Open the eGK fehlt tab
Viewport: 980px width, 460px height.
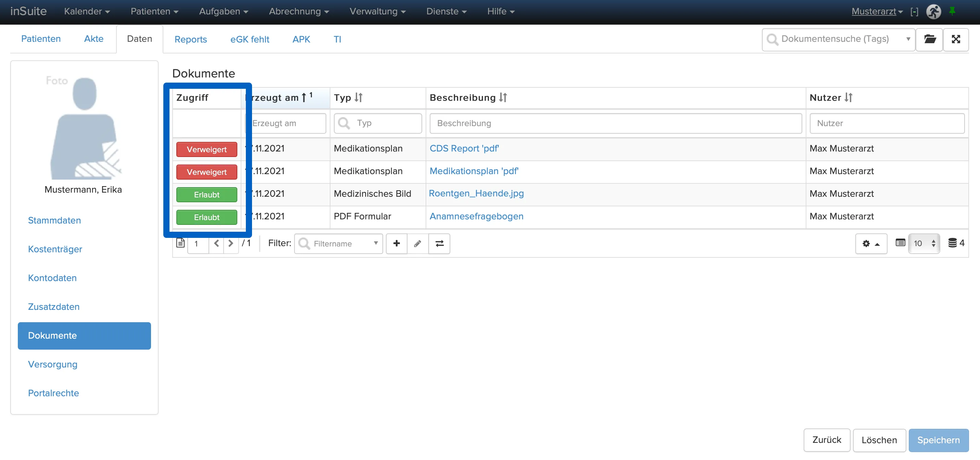[250, 39]
